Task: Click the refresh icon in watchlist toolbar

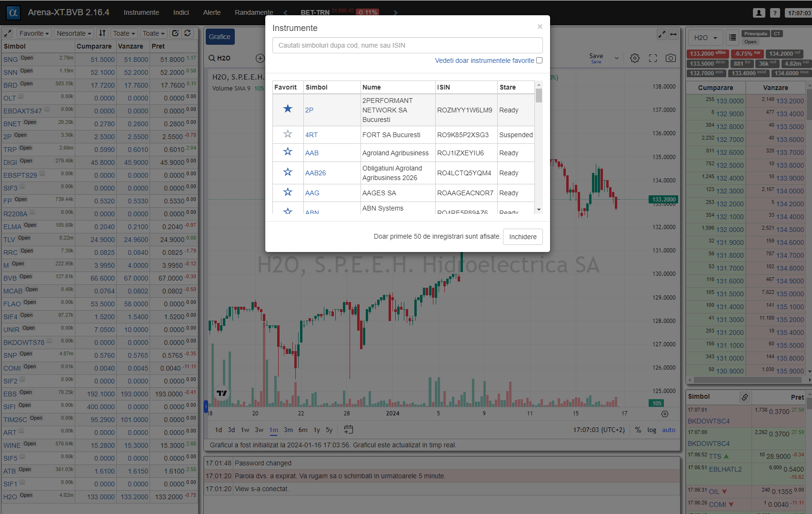Action: (188, 33)
